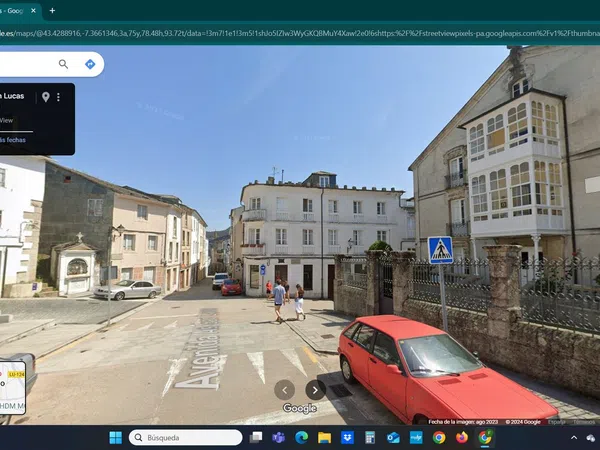Show hidden system tray icons
The image size is (600, 450).
coord(574,438)
